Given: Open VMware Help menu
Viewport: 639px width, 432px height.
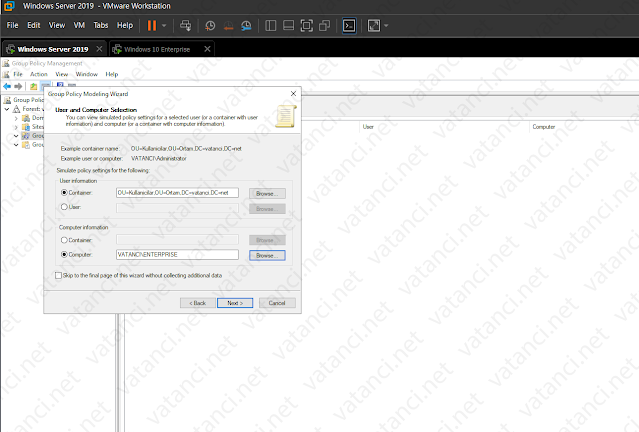Looking at the screenshot, I should point(125,25).
